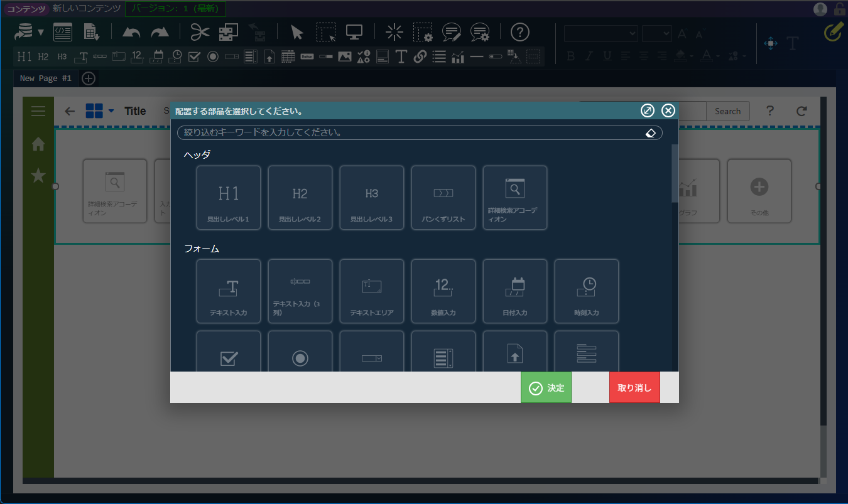Image resolution: width=848 pixels, height=504 pixels.
Task: Select 詳細検索アコーディオン tile in the dialog
Action: (515, 198)
